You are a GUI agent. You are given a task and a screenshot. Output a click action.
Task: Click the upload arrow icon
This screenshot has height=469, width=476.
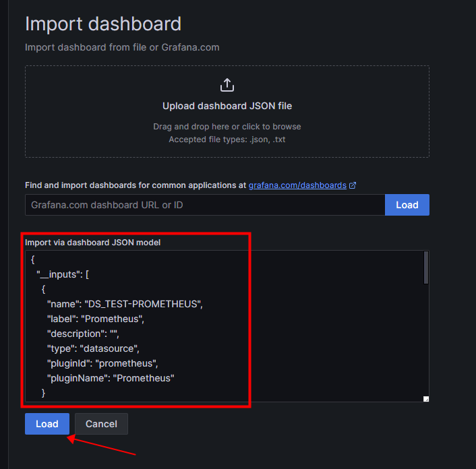(227, 85)
